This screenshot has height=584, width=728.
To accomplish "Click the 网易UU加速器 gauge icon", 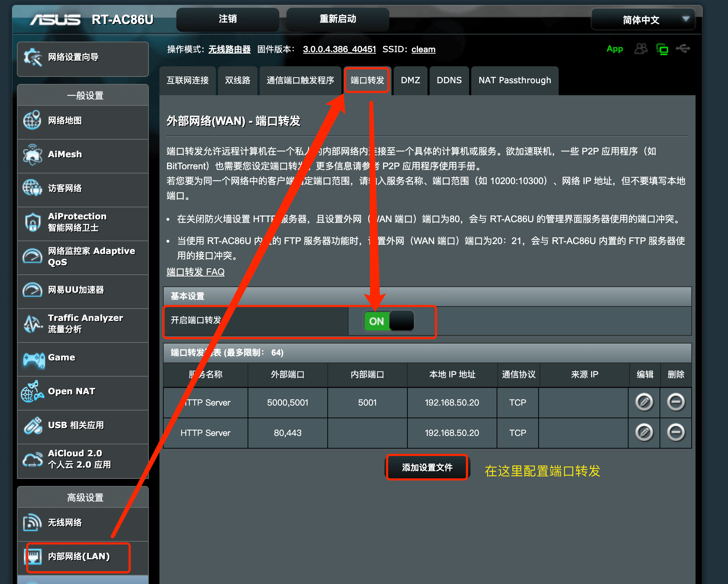I will pyautogui.click(x=32, y=290).
